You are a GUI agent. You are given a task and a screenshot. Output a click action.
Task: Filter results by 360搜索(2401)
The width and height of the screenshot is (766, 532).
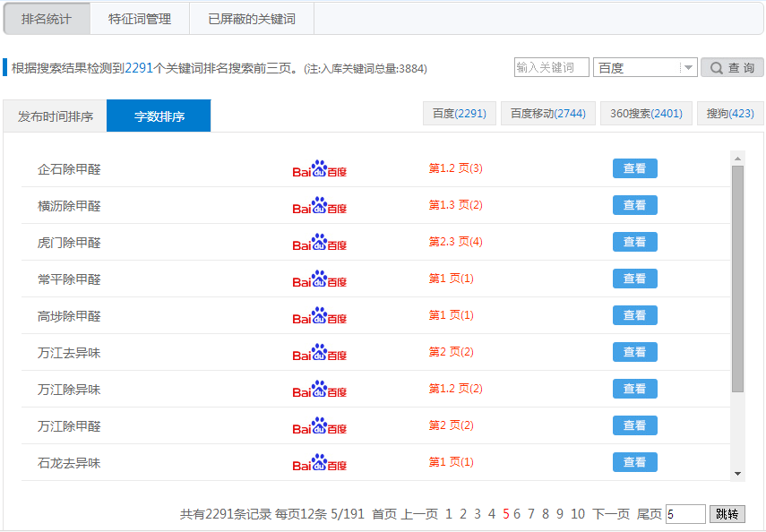(x=646, y=114)
